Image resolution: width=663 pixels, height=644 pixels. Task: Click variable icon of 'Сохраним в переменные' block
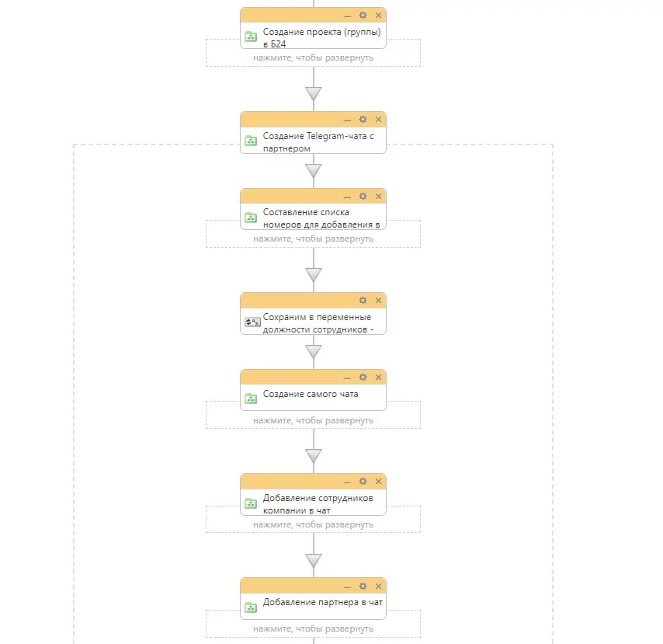pos(252,322)
